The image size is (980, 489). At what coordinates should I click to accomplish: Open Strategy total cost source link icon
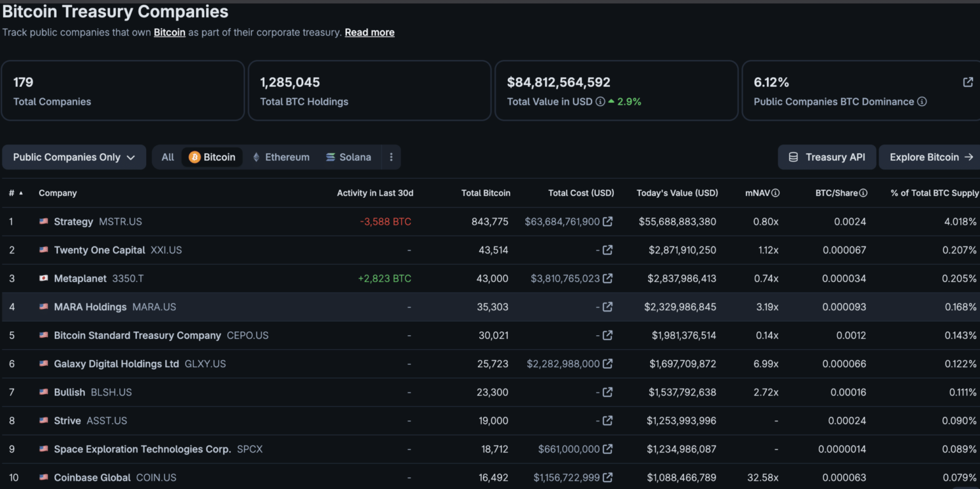pyautogui.click(x=607, y=222)
